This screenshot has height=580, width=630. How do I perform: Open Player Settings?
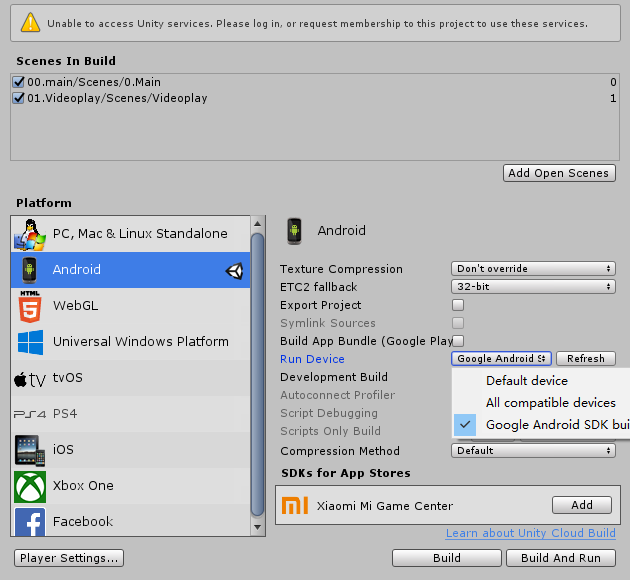pos(69,558)
